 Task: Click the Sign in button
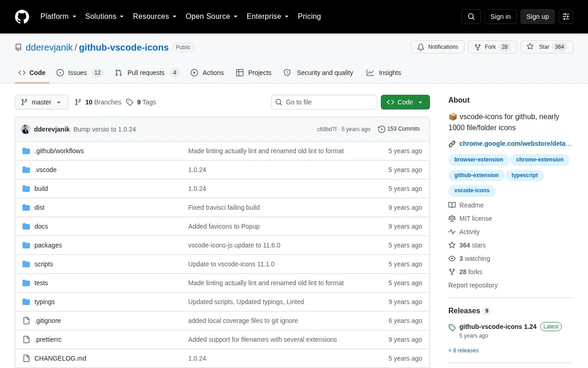(x=500, y=17)
